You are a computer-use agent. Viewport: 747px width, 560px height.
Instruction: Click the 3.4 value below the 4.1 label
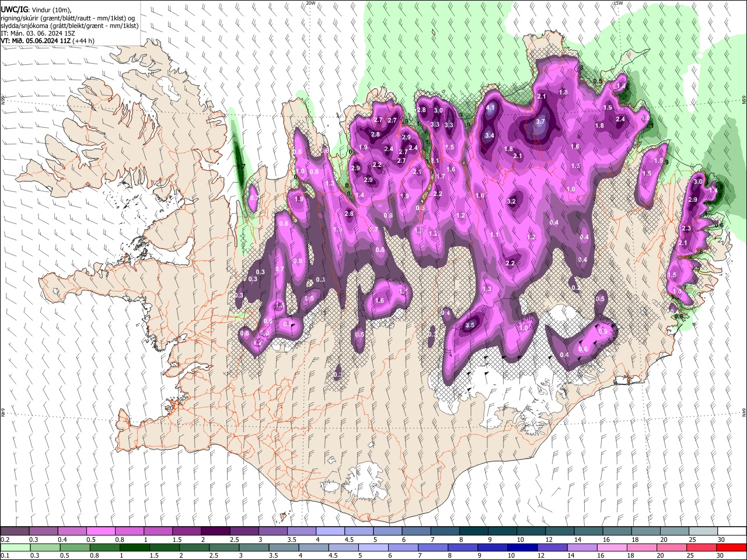(490, 136)
